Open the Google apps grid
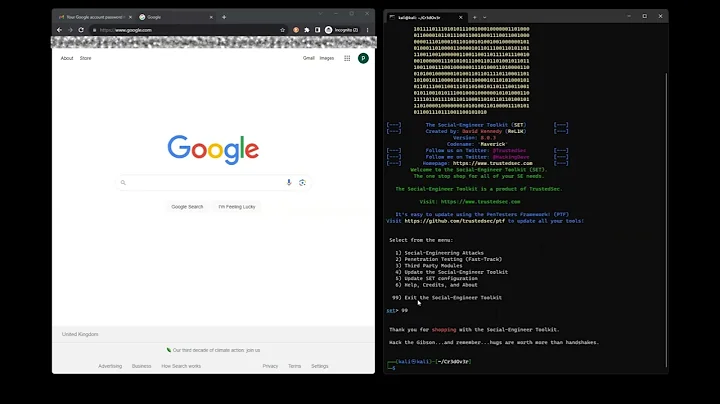Image resolution: width=720 pixels, height=404 pixels. (x=347, y=58)
